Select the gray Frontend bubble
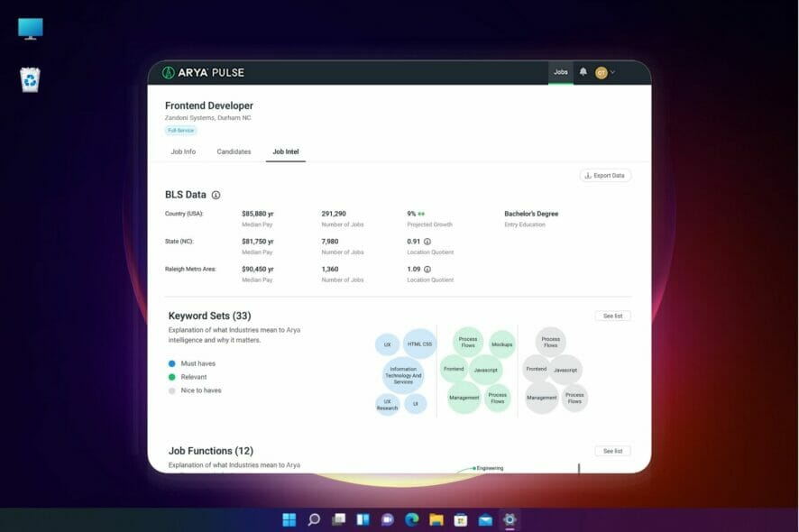The width and height of the screenshot is (799, 532). pos(536,369)
